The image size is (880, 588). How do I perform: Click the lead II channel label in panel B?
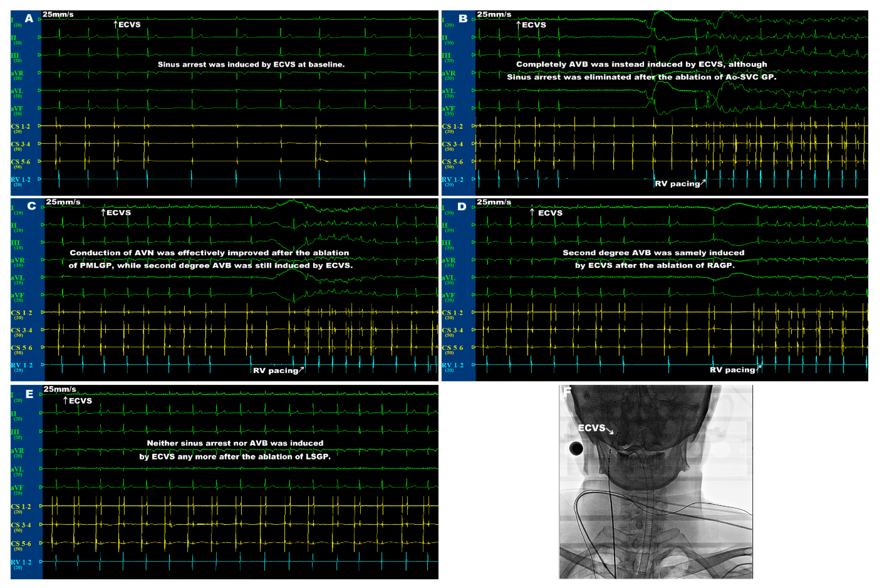click(445, 37)
